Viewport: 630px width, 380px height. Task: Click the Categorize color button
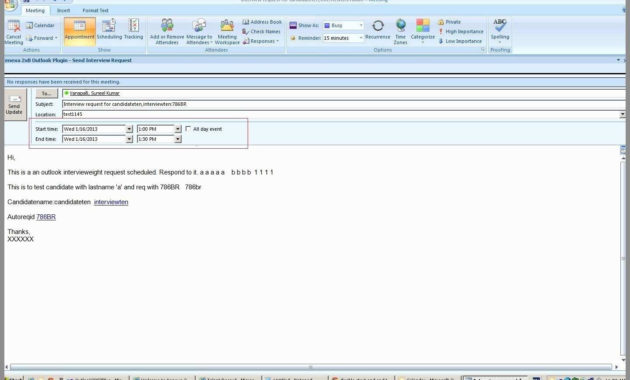tap(423, 31)
